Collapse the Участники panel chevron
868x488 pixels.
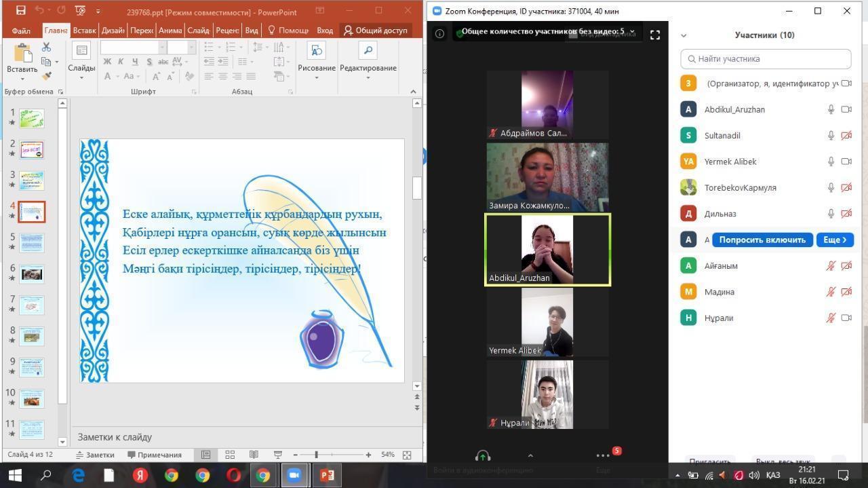(x=684, y=35)
